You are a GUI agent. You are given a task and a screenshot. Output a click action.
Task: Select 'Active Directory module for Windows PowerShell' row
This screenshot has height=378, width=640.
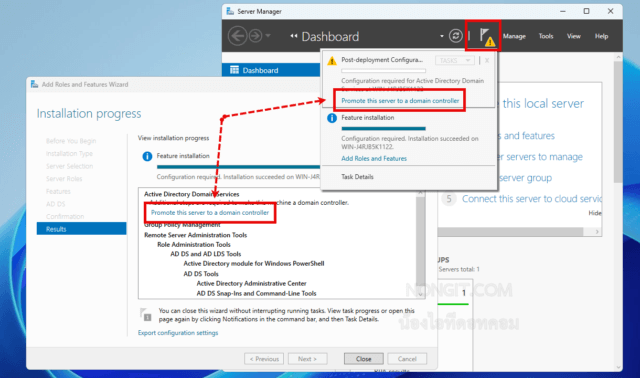(254, 264)
